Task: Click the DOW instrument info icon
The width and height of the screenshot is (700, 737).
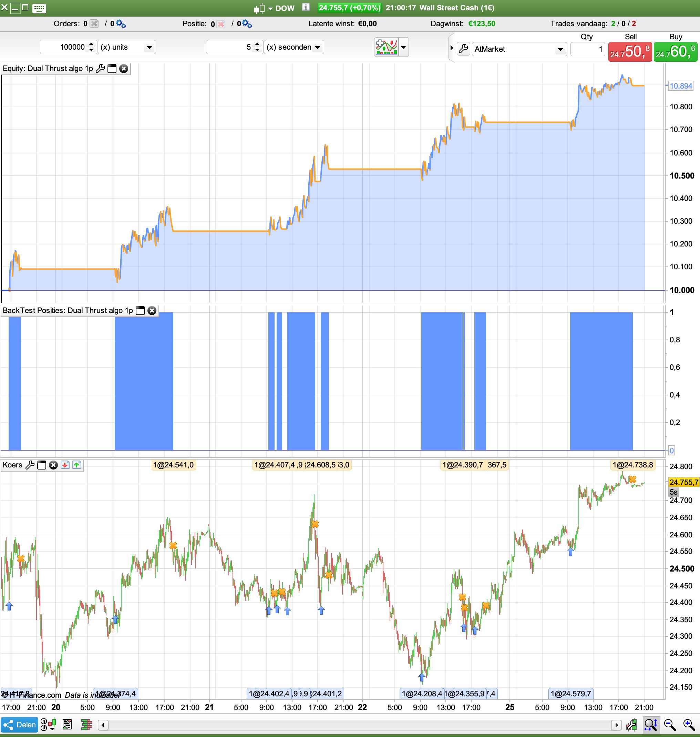Action: [306, 7]
